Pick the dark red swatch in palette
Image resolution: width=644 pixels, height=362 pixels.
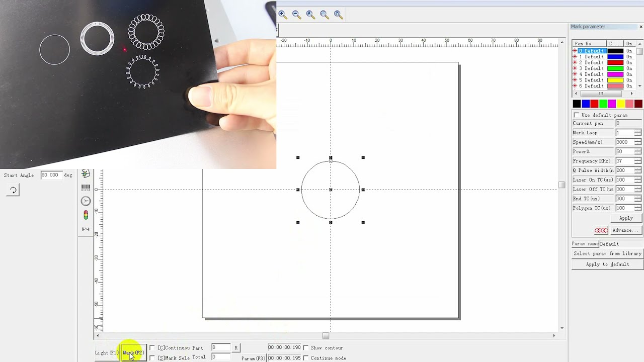point(638,104)
